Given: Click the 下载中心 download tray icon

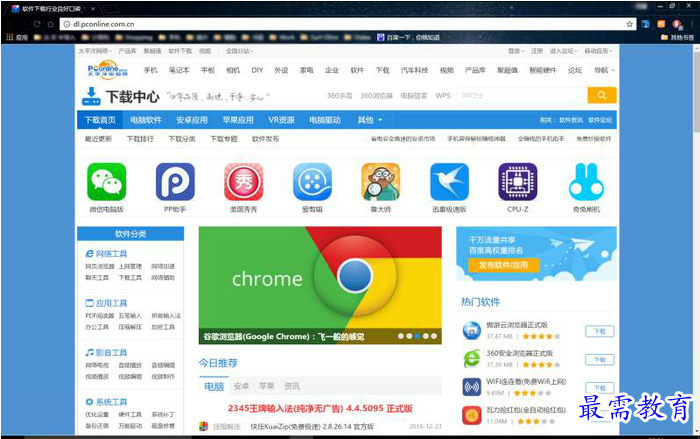Looking at the screenshot, I should click(x=92, y=96).
